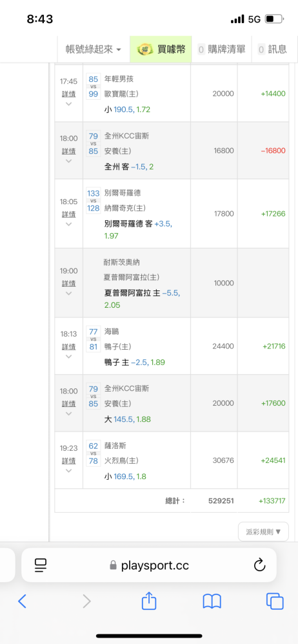Expand details chevron under the 17:45 game

pos(69,104)
